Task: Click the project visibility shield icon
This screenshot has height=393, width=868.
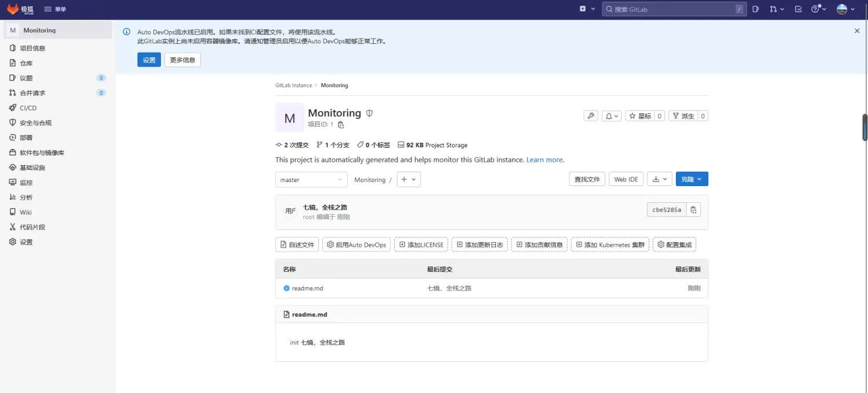Action: tap(369, 113)
